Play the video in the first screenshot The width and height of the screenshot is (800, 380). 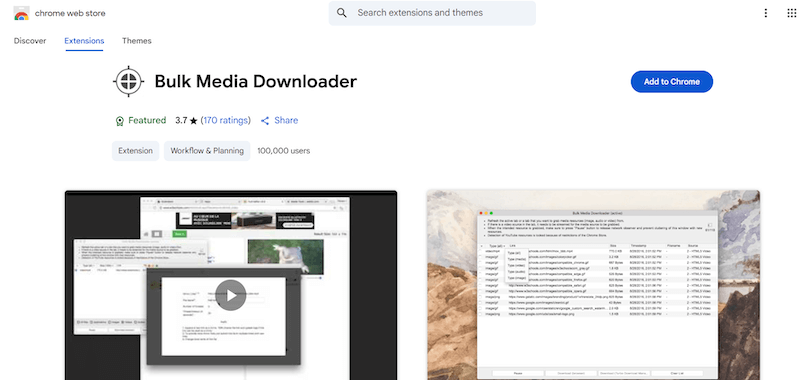[231, 295]
